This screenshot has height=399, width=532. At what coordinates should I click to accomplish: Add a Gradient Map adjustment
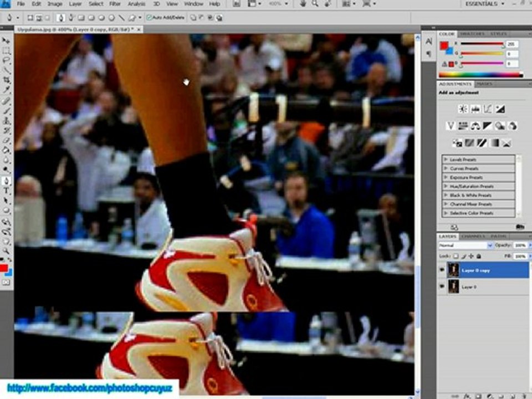pos(494,143)
